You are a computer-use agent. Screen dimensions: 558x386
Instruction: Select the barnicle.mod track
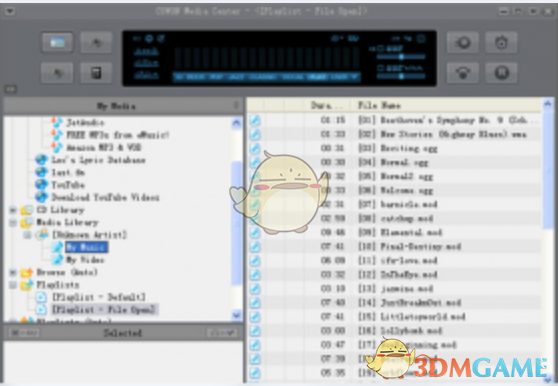(x=394, y=205)
